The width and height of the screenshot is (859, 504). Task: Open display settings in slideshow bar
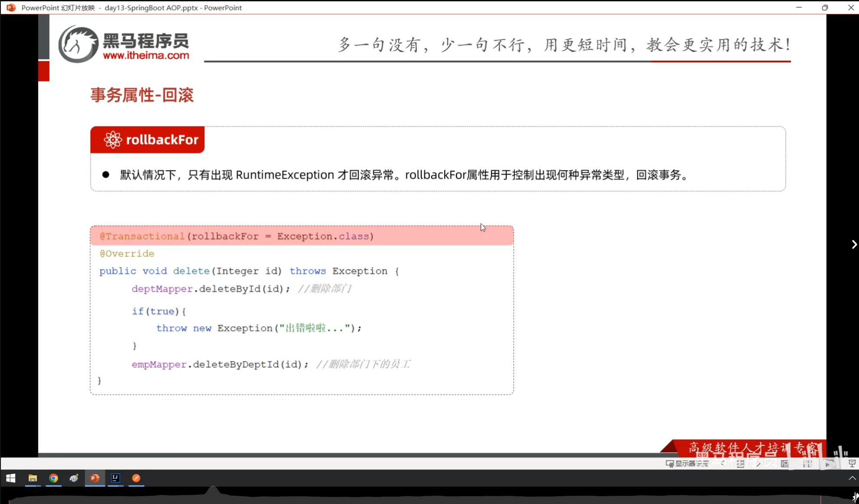[x=688, y=464]
